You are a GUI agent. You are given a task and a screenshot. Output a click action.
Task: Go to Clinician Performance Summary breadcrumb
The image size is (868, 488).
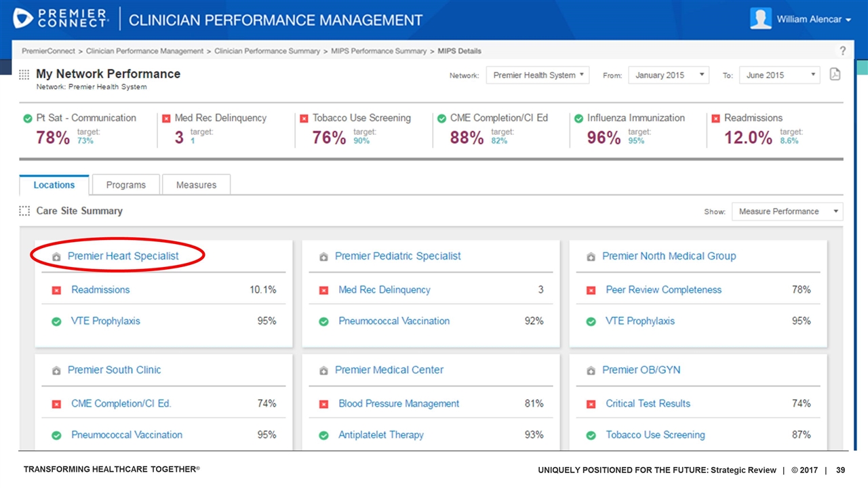(267, 51)
